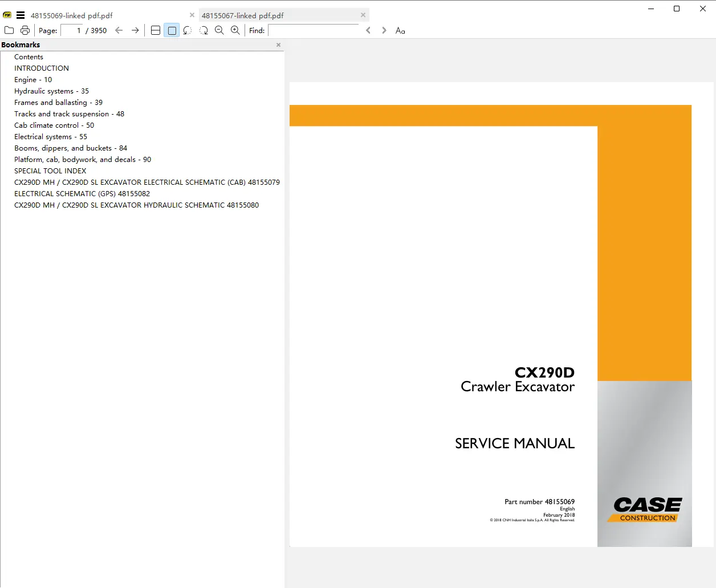716x588 pixels.
Task: Open the INTRODUCTION bookmark
Action: coord(42,68)
